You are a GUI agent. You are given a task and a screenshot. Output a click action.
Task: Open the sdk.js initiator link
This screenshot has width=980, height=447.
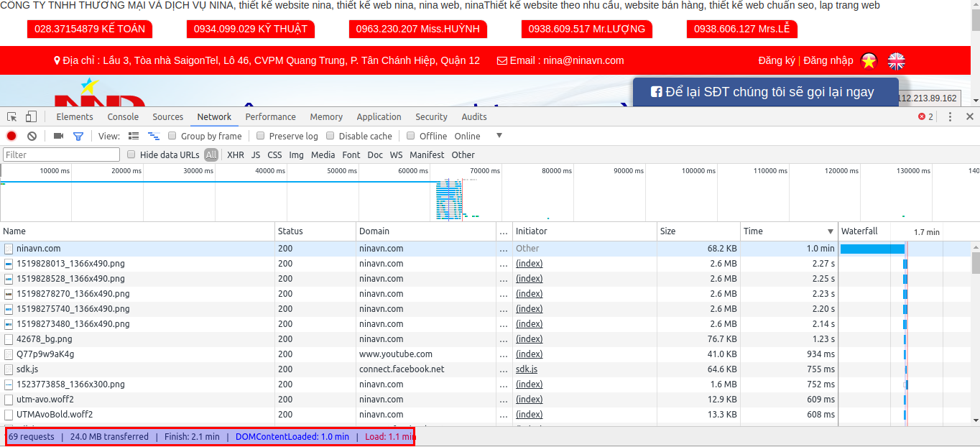527,369
